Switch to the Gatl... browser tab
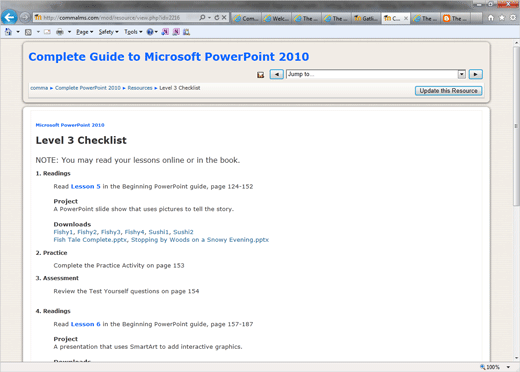The height and width of the screenshot is (372, 520). click(366, 18)
